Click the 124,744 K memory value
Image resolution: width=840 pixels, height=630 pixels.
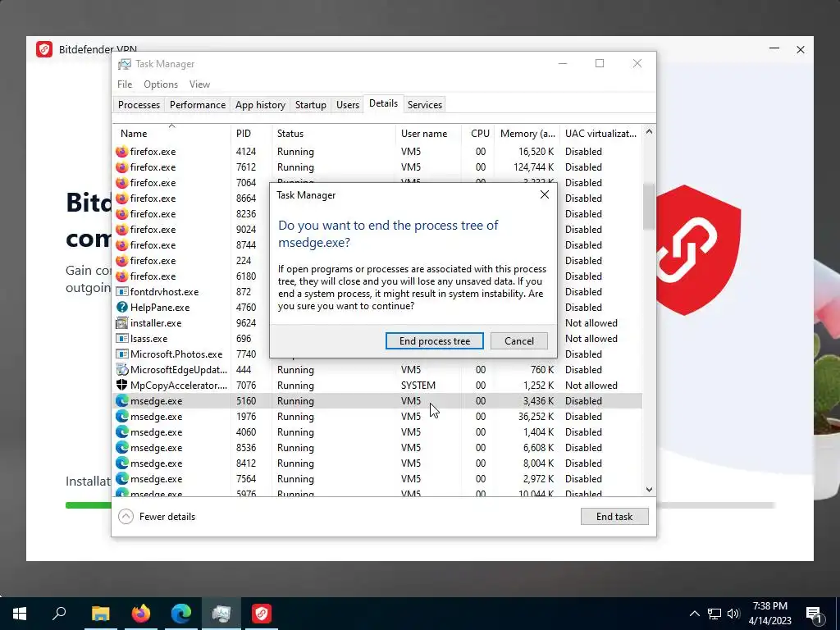[533, 167]
